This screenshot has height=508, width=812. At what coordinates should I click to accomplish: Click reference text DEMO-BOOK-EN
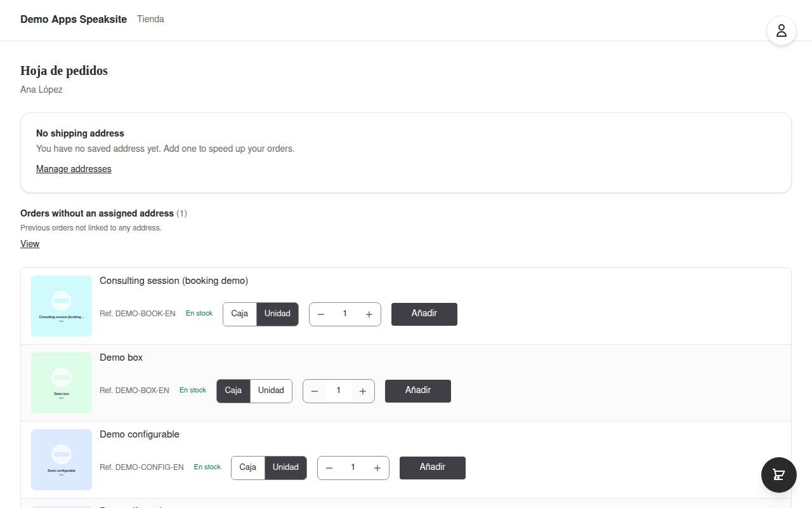[x=138, y=314]
